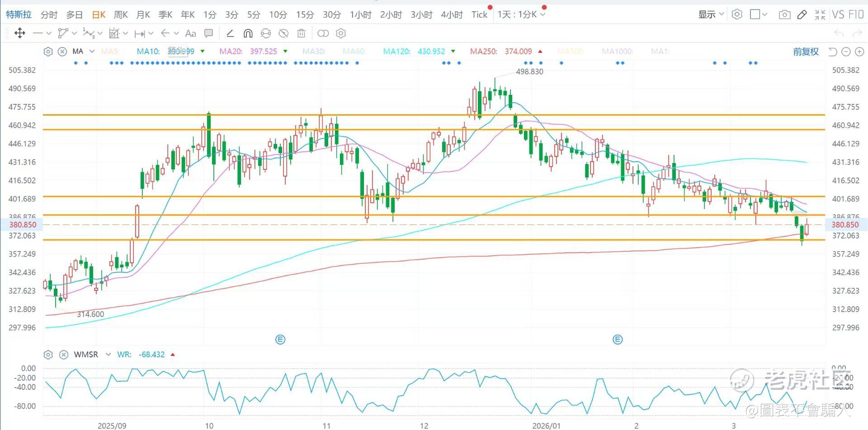This screenshot has width=868, height=430.
Task: Switch to 周K weekly chart tab
Action: [x=121, y=14]
